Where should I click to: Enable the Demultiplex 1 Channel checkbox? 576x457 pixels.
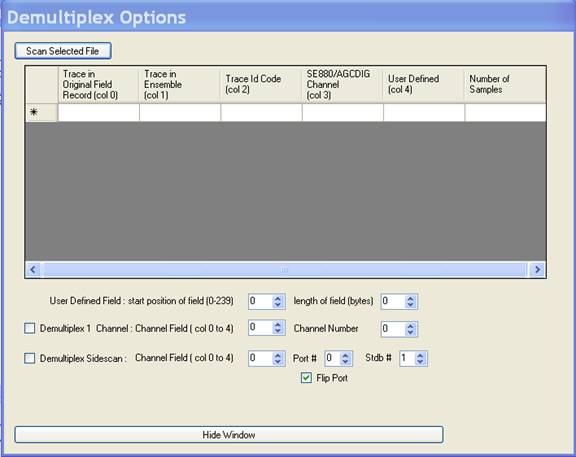(29, 328)
